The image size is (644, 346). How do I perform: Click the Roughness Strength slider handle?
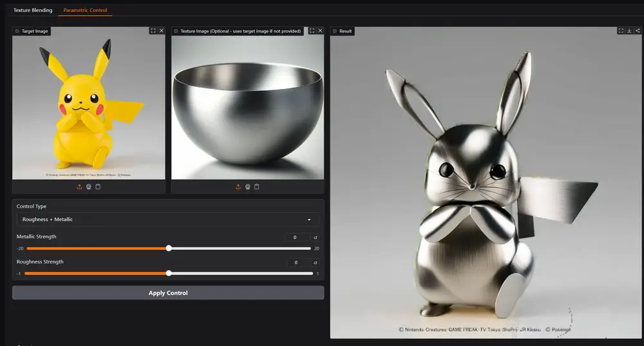click(x=169, y=273)
